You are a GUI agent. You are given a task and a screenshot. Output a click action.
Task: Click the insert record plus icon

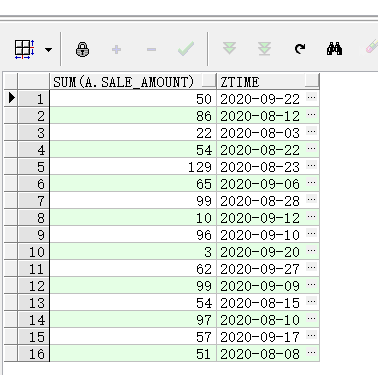pos(116,50)
